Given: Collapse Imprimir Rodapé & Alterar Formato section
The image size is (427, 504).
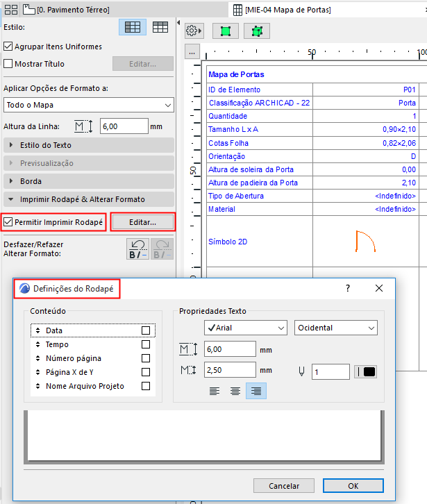Looking at the screenshot, I should 89,199.
